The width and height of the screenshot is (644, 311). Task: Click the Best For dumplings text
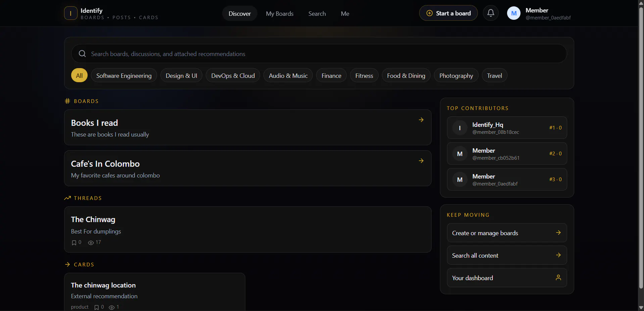96,231
